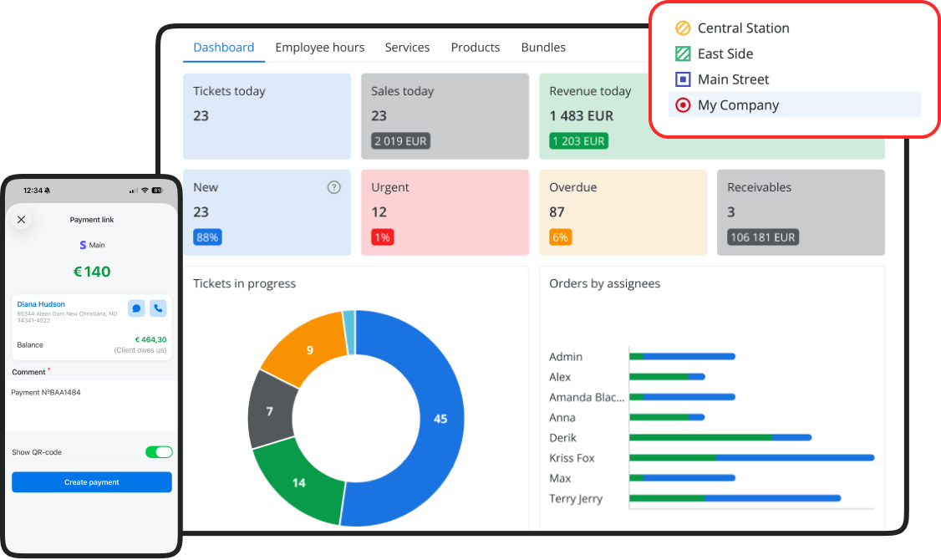Open Diana Hudson client link

[x=41, y=304]
